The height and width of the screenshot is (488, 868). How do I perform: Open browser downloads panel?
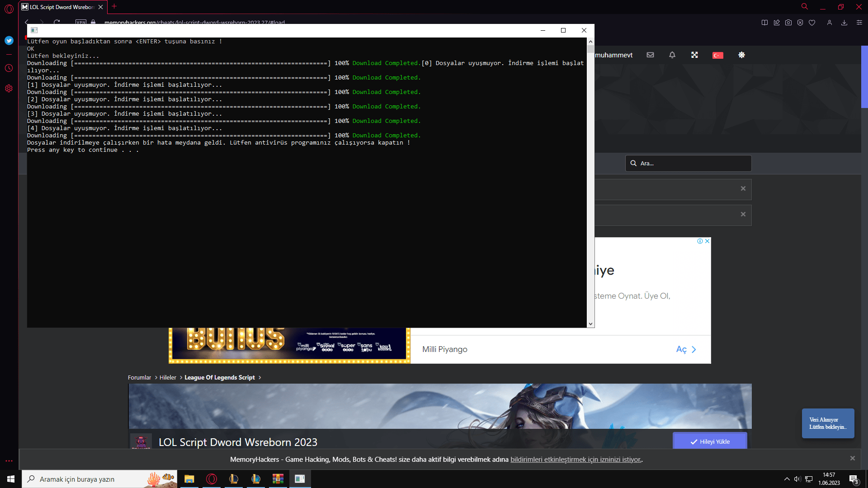(x=844, y=23)
